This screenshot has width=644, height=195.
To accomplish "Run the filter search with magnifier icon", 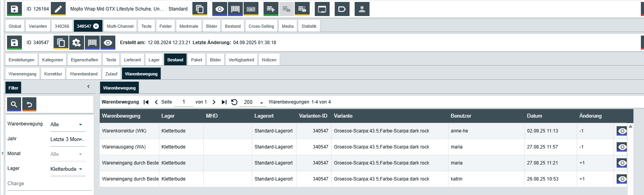I will point(14,104).
